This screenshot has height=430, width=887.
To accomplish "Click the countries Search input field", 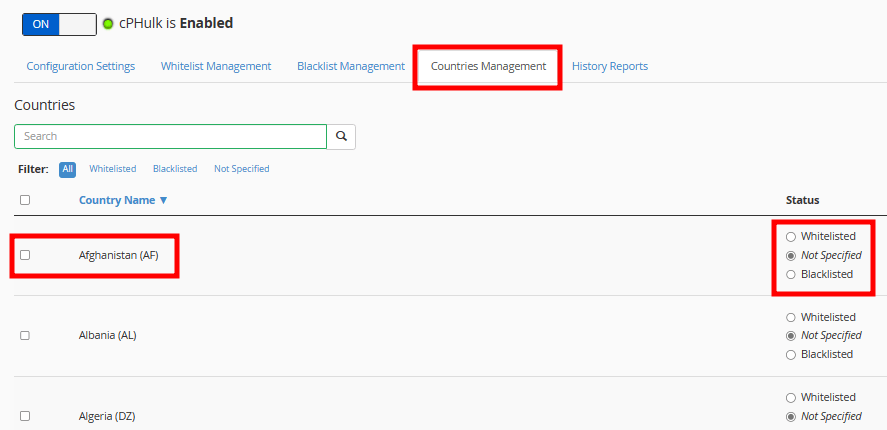I will [170, 136].
